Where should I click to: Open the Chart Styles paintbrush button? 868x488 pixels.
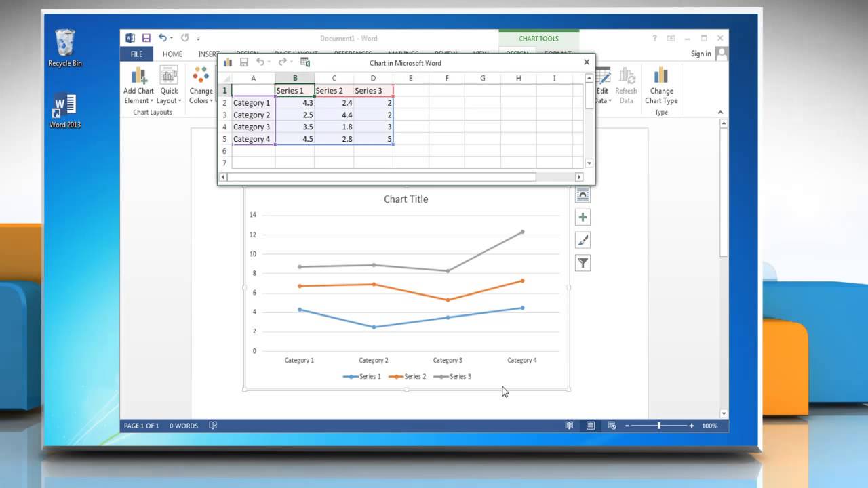[x=583, y=240]
